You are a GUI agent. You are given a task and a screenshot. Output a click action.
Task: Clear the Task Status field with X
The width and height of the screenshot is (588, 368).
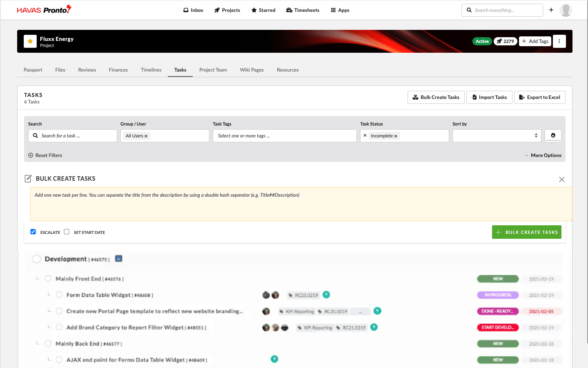[x=365, y=135]
